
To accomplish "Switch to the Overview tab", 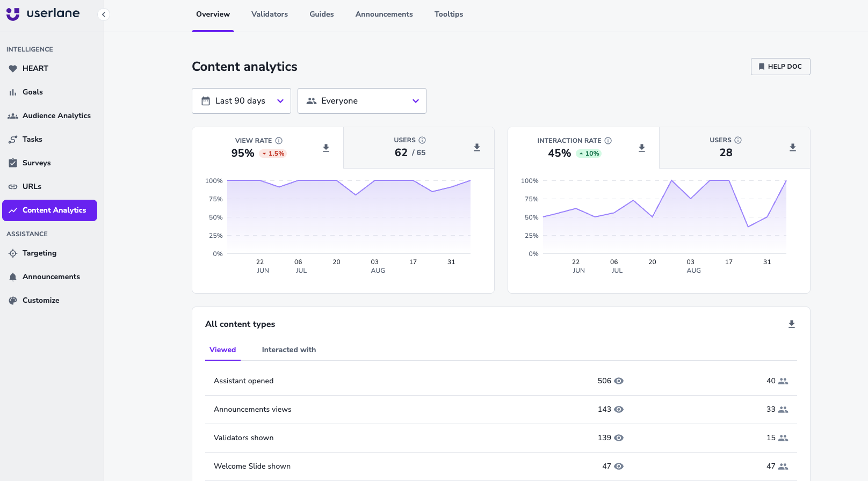I will coord(213,14).
